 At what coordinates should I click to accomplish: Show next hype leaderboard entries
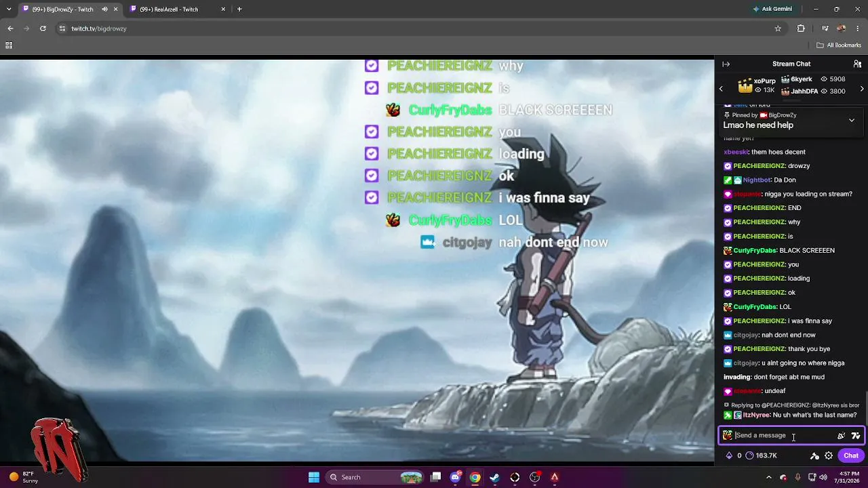click(862, 89)
